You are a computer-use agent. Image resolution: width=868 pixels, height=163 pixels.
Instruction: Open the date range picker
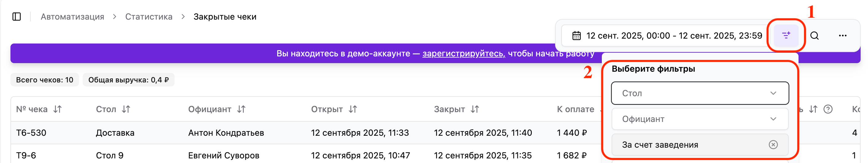pos(667,36)
